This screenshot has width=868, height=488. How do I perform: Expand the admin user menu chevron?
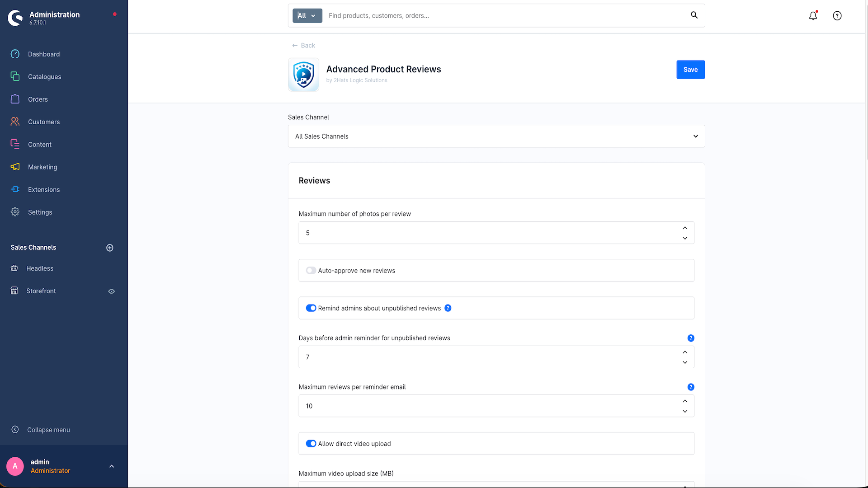coord(112,466)
